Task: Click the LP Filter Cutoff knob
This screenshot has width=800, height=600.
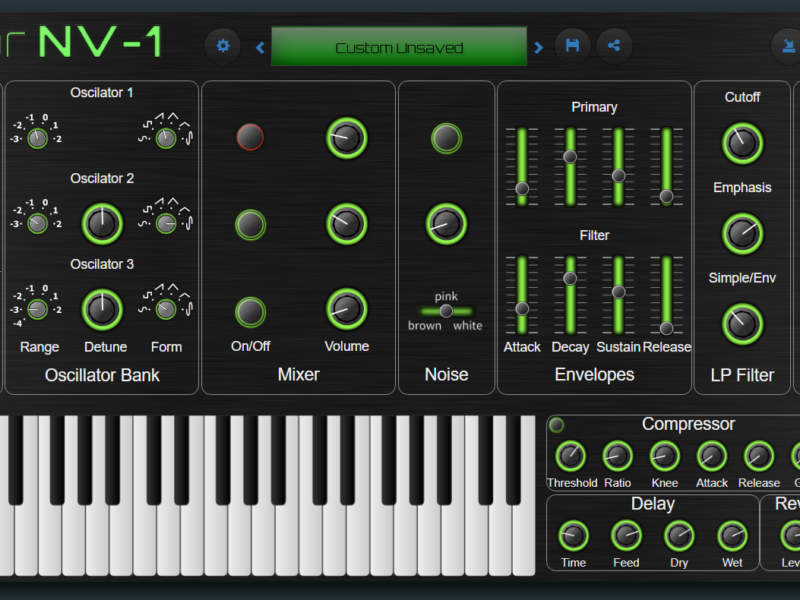Action: (742, 143)
